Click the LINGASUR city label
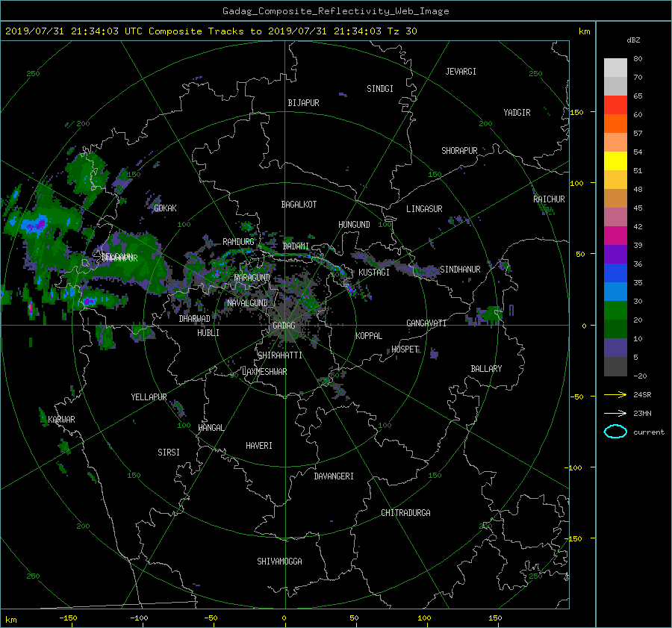Screen dimensions: 672x628 tap(424, 209)
